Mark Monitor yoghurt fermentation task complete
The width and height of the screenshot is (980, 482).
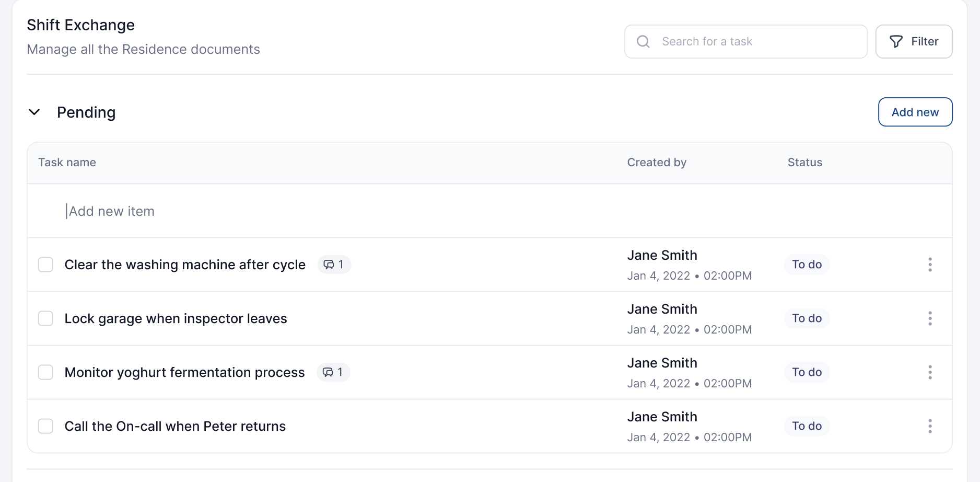46,372
